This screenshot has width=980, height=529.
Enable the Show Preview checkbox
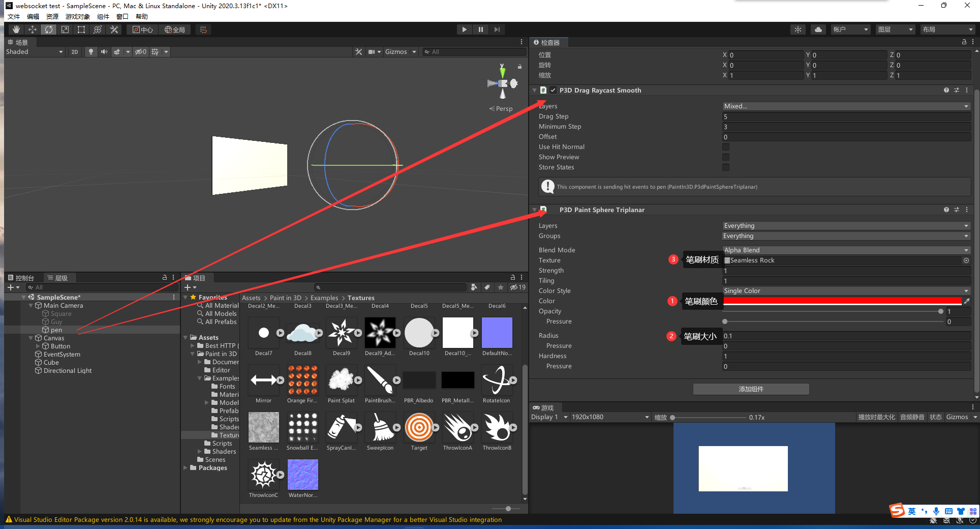tap(725, 157)
